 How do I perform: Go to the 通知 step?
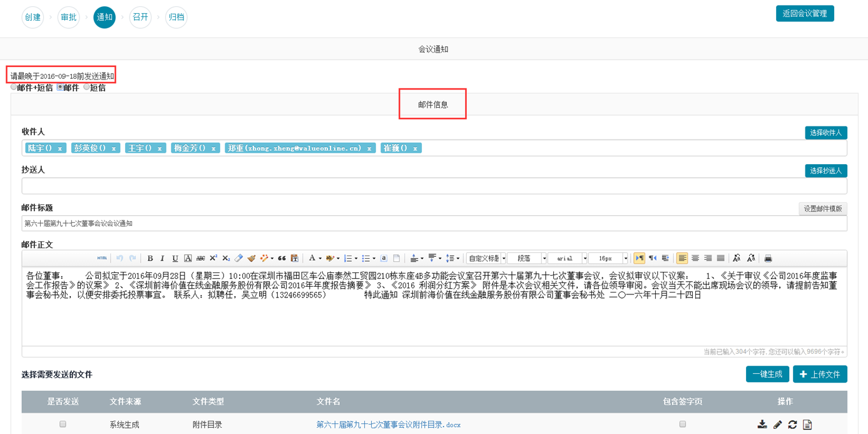[x=105, y=17]
